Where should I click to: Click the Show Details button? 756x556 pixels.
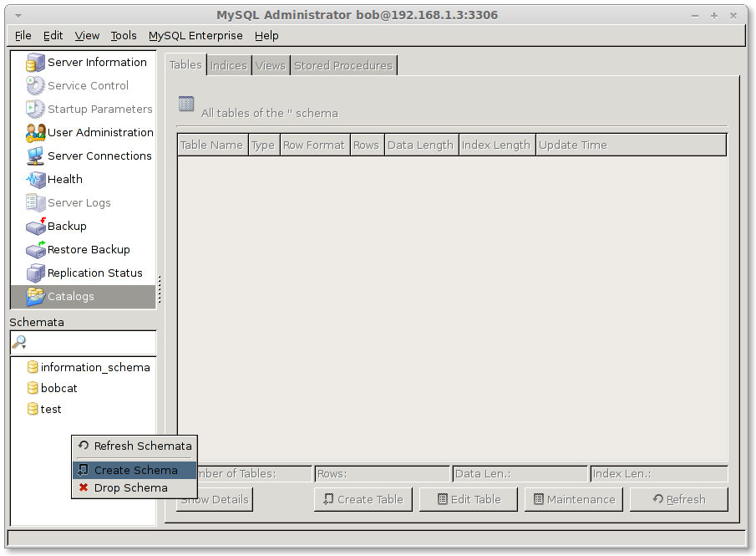[x=215, y=499]
